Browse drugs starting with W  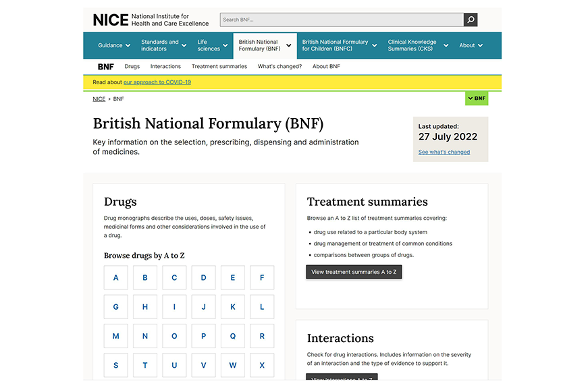click(233, 366)
